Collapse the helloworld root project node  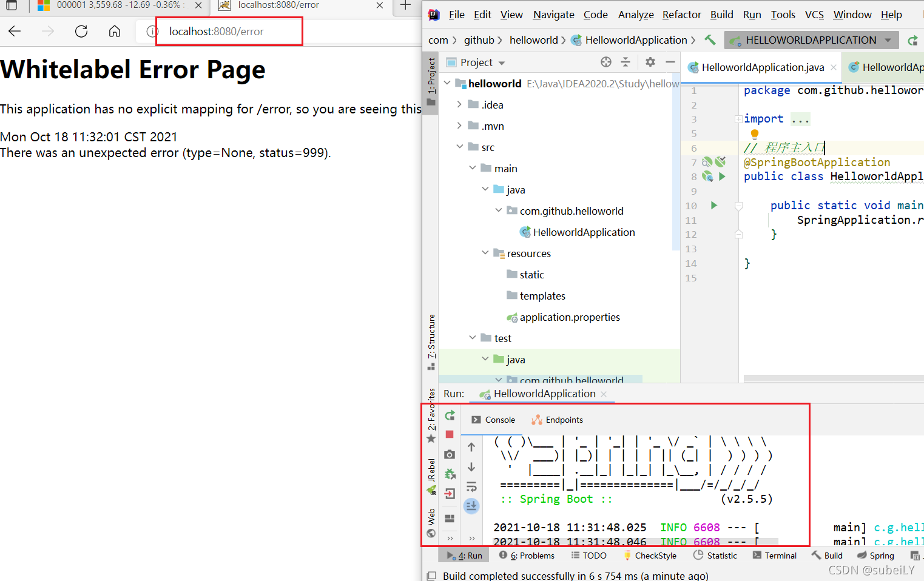tap(447, 83)
